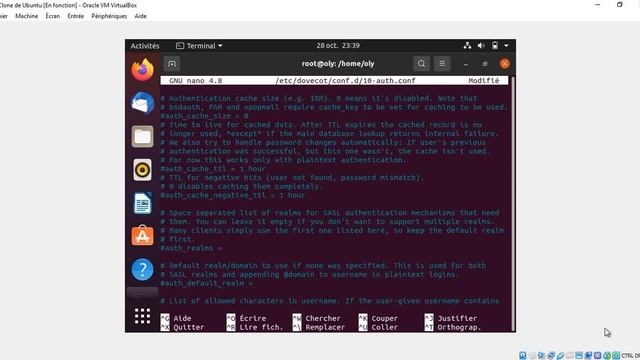Click the #auth_default_realm = line
Image resolution: width=640 pixels, height=360 pixels.
[207, 283]
